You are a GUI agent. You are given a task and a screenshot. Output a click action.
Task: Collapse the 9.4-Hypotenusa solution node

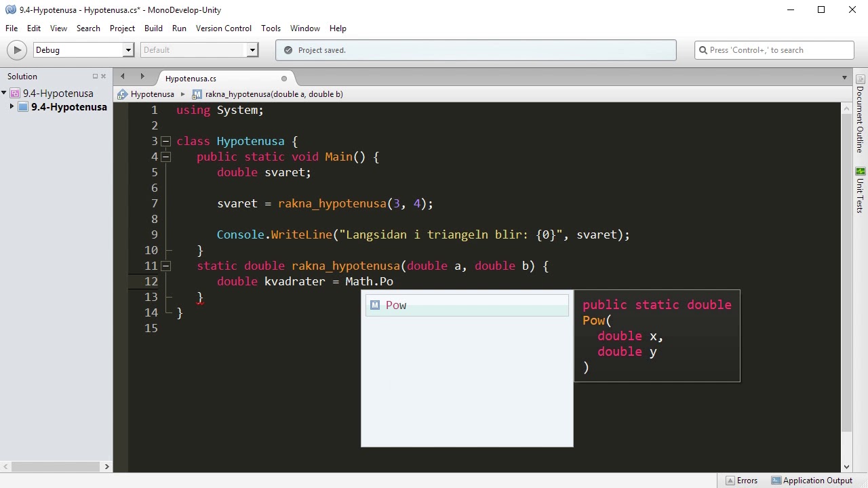tap(4, 93)
